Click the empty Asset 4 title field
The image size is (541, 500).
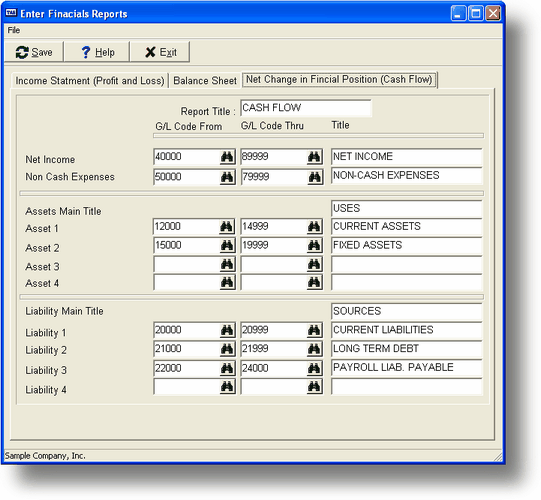pos(406,283)
